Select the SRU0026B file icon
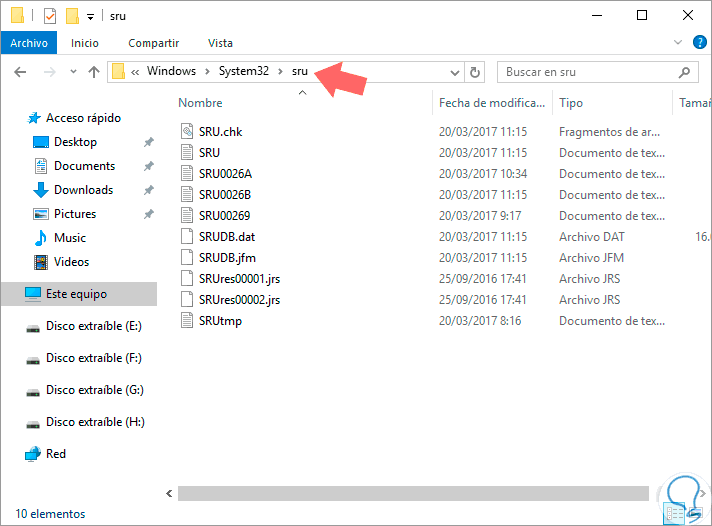Screen dimensions: 712x526 [187, 194]
